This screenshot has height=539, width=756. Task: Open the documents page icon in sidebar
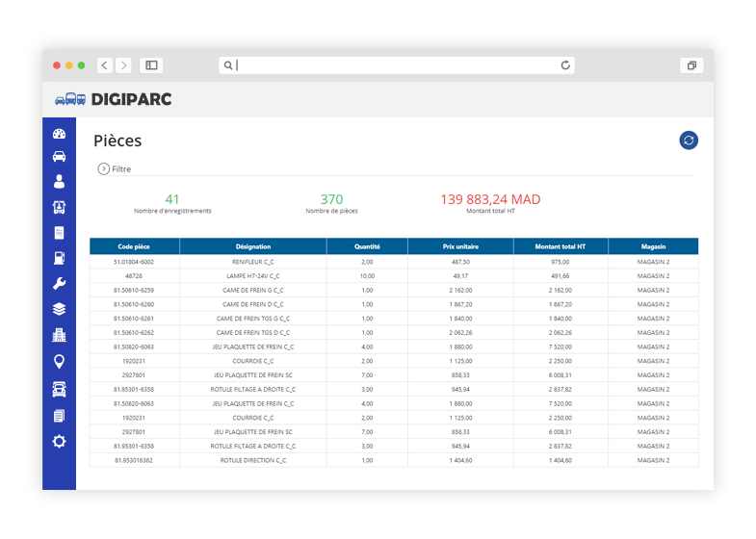[x=60, y=233]
